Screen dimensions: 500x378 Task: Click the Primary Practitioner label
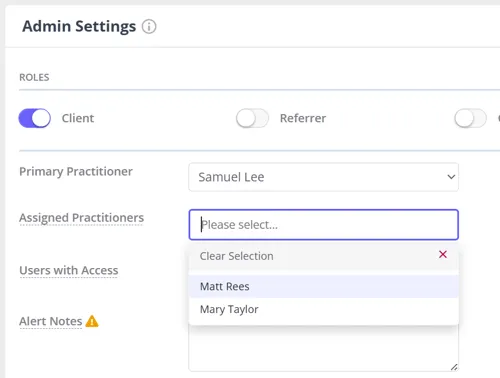point(76,172)
